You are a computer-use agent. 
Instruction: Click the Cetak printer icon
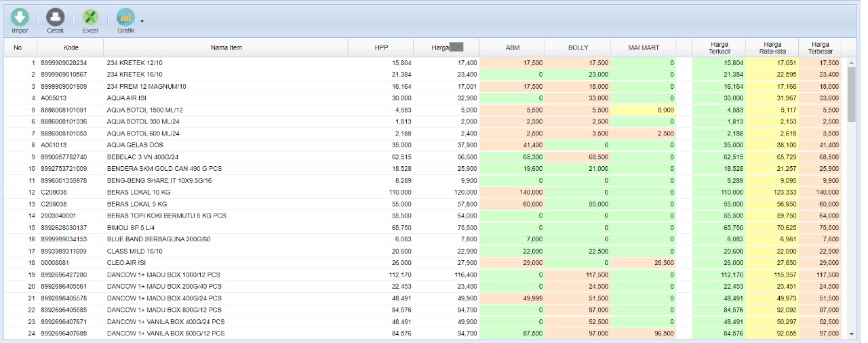pos(55,18)
